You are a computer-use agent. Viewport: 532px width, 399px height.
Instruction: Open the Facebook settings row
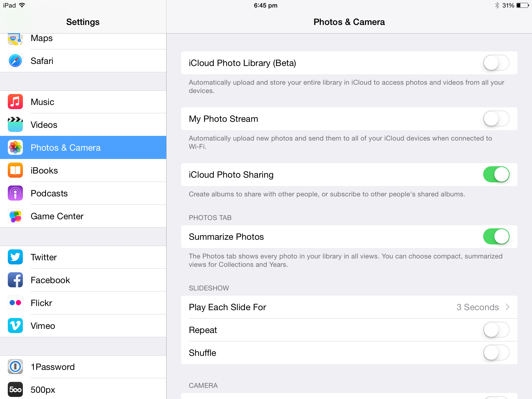(x=83, y=280)
